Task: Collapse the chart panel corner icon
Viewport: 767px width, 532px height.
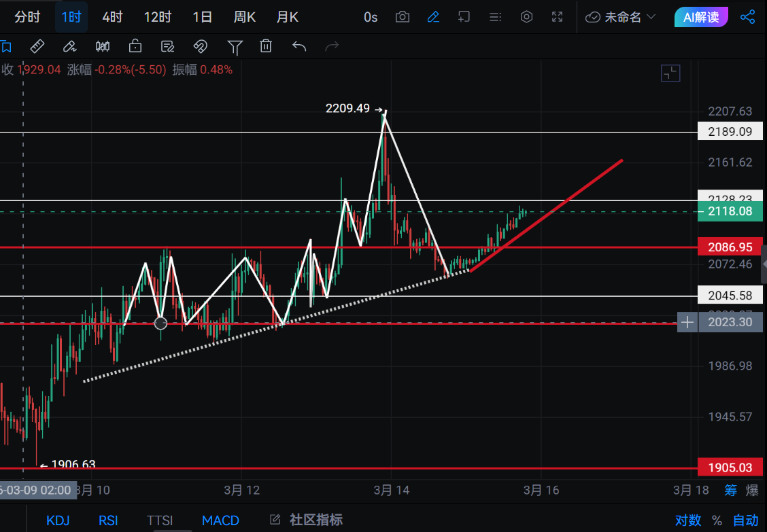Action: point(670,73)
